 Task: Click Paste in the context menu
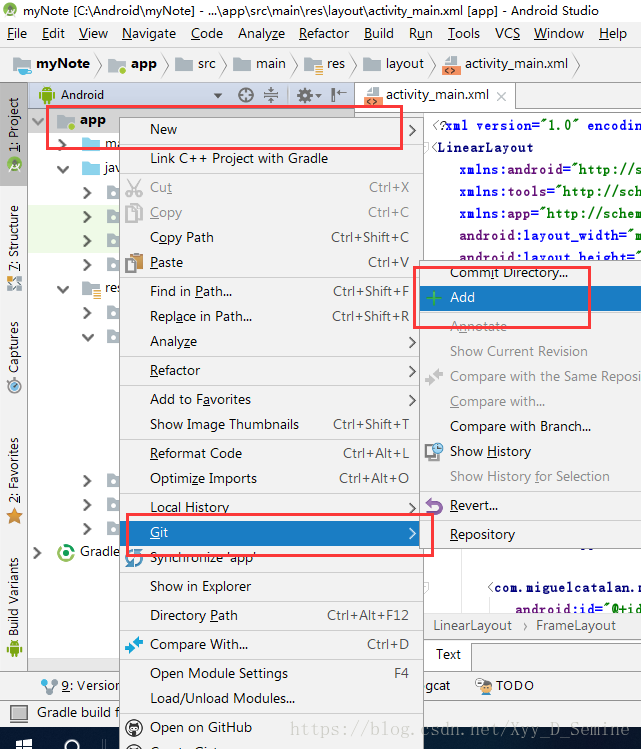click(x=271, y=262)
